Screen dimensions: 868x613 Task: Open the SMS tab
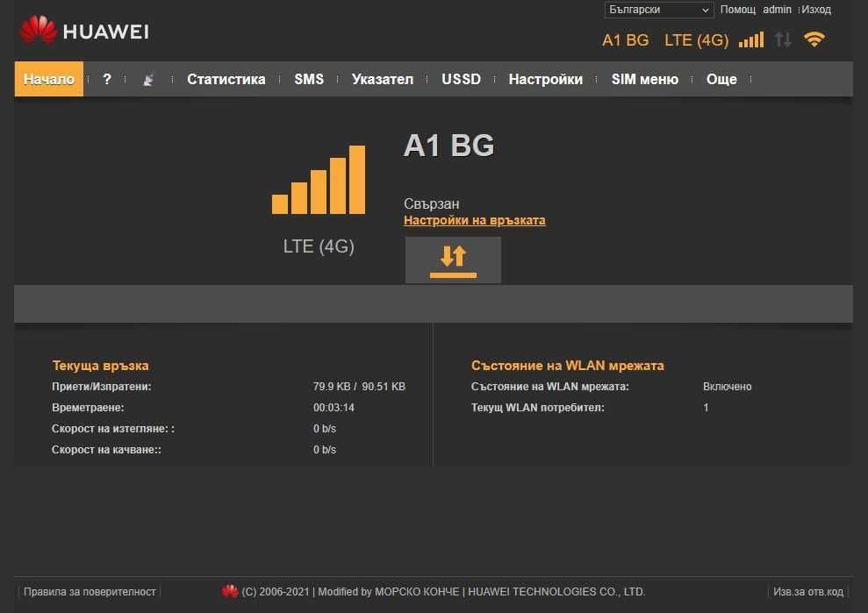pos(309,79)
